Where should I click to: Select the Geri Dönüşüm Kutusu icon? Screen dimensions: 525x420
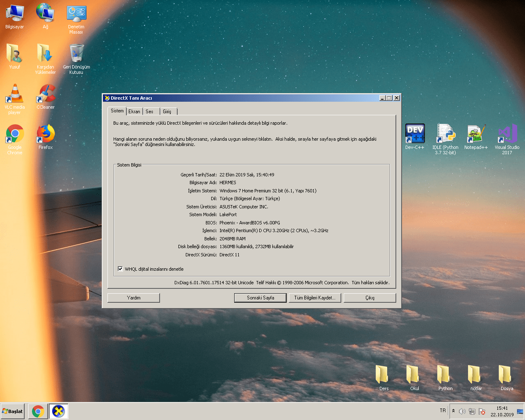[x=76, y=59]
